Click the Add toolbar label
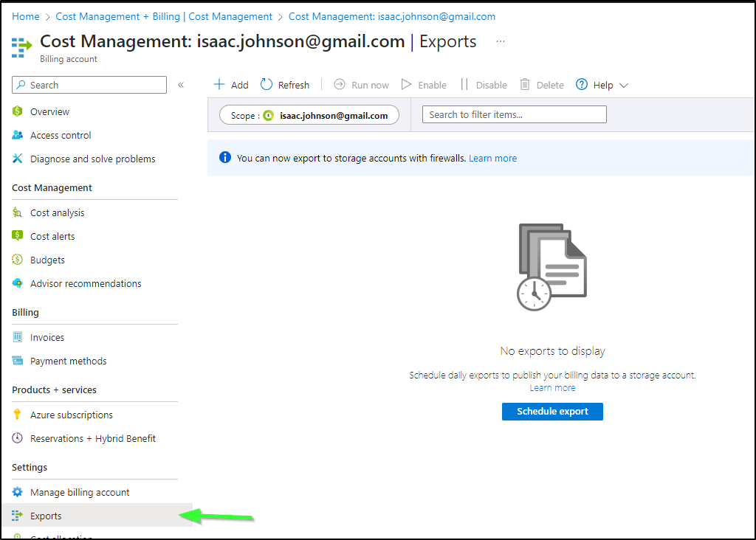756x540 pixels. [240, 86]
